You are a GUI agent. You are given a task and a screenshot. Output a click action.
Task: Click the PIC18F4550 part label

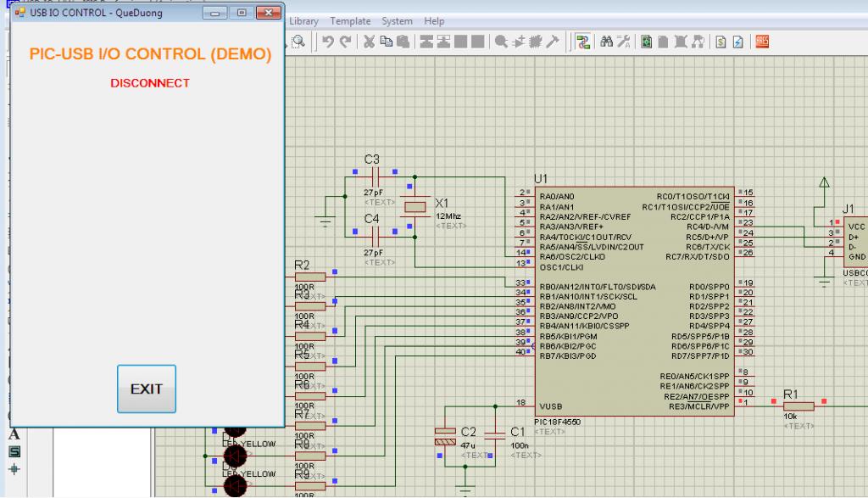[558, 422]
